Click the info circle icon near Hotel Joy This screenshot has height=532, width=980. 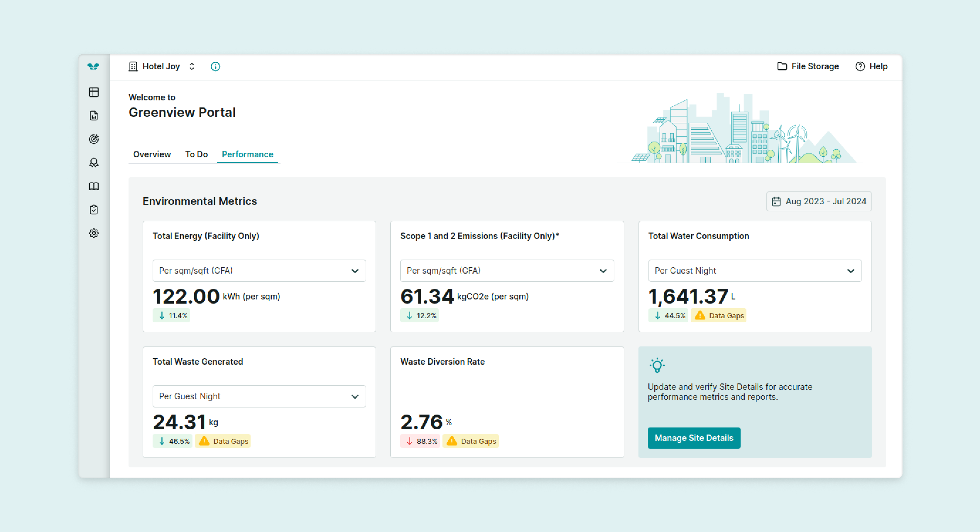(x=215, y=67)
